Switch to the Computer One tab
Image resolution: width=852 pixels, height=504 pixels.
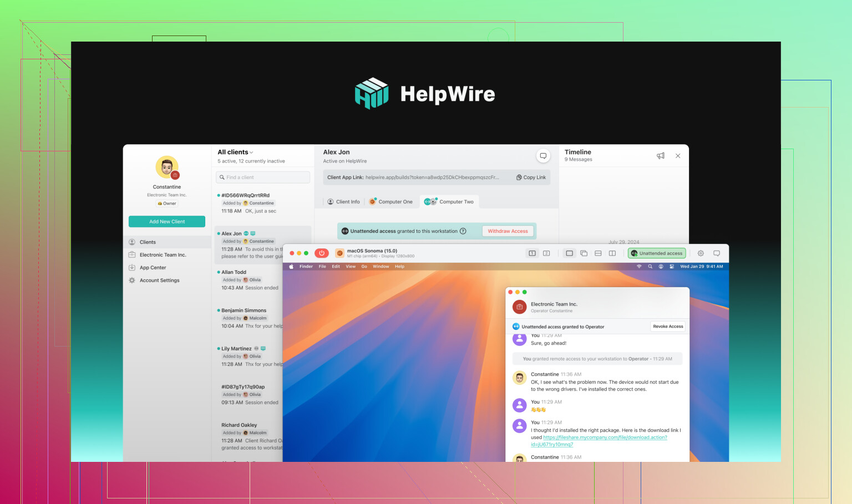click(391, 202)
